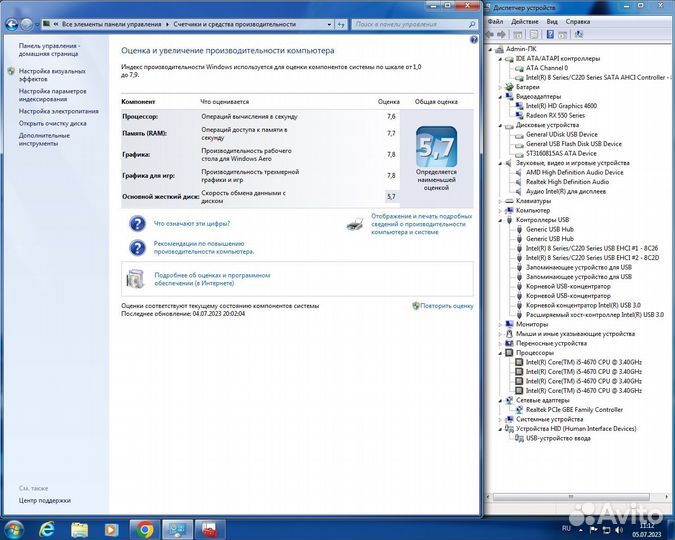Screen dimensions: 675x540
Task: Select 'ATA Channel 0' item
Action: 547,68
